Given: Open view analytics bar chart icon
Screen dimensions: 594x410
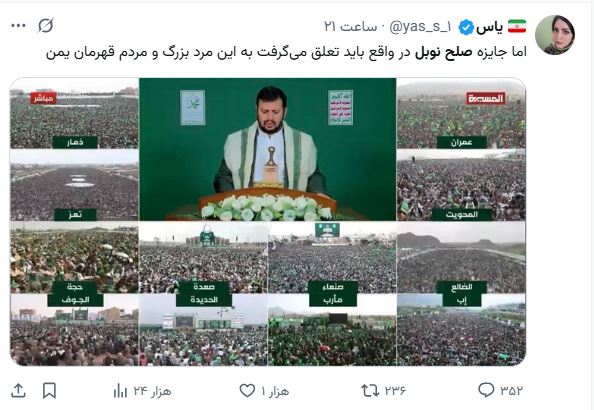Looking at the screenshot, I should [x=120, y=390].
